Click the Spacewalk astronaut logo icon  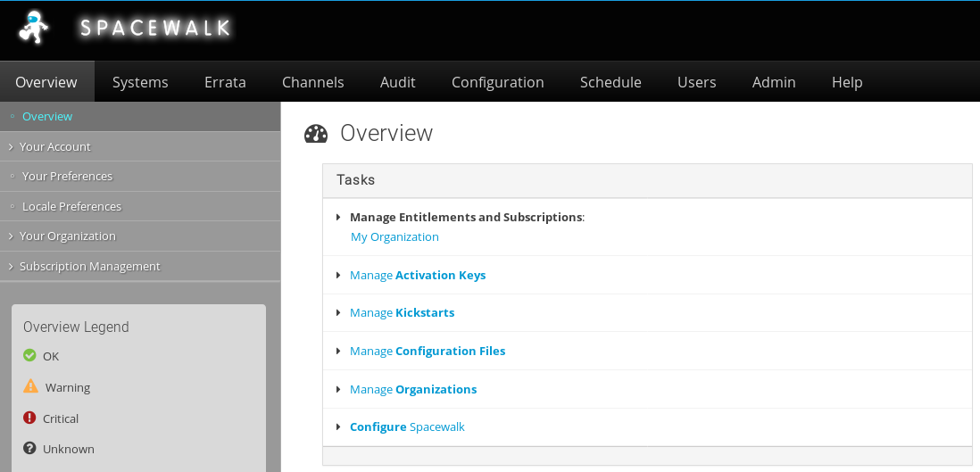pos(34,29)
